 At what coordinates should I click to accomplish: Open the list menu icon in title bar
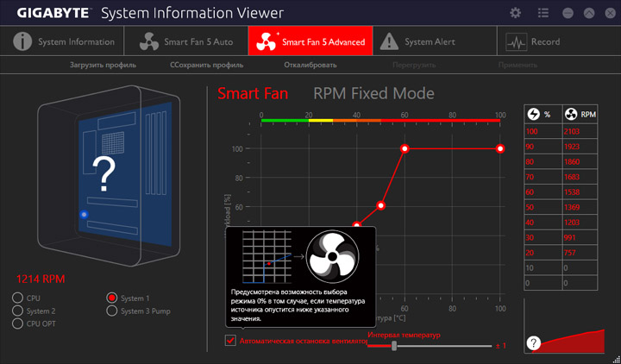pos(543,13)
